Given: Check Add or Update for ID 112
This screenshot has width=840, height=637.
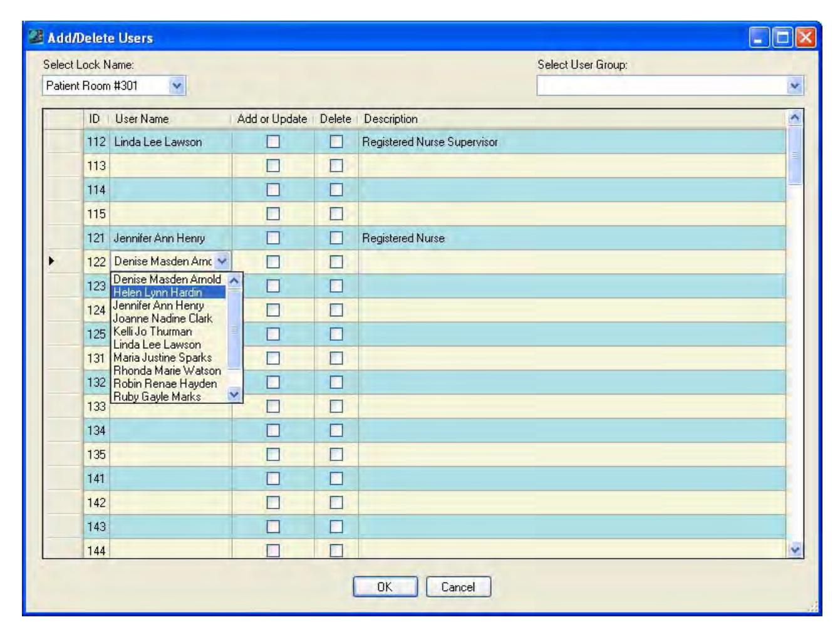Looking at the screenshot, I should point(273,142).
